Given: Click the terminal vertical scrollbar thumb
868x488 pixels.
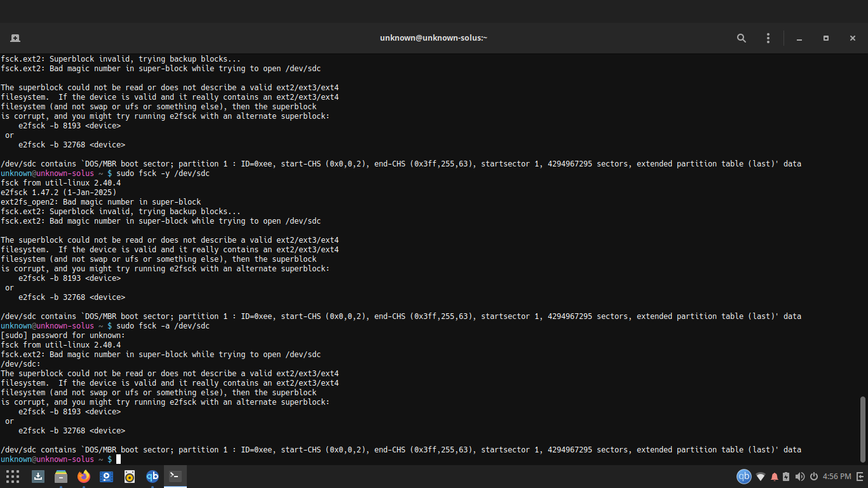Looking at the screenshot, I should coord(862,429).
